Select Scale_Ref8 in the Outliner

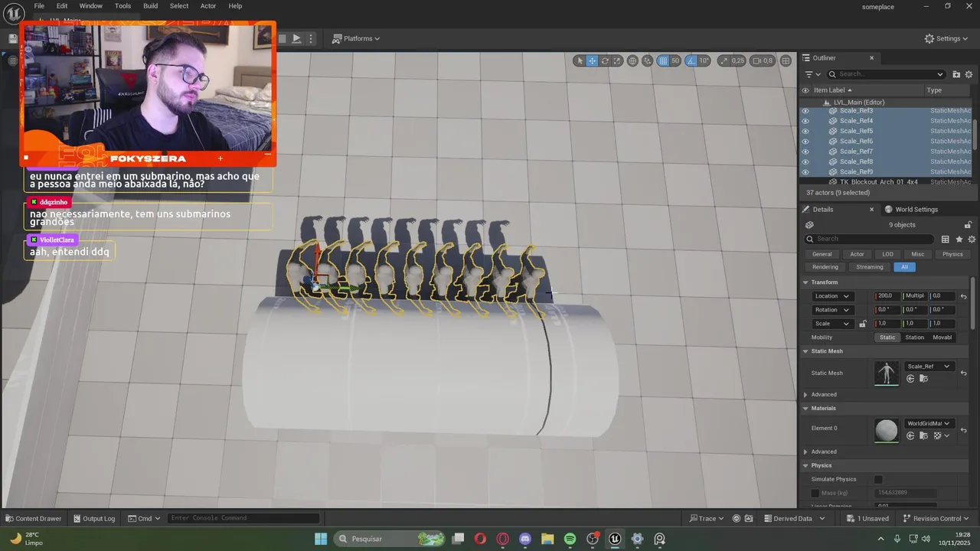(x=856, y=161)
